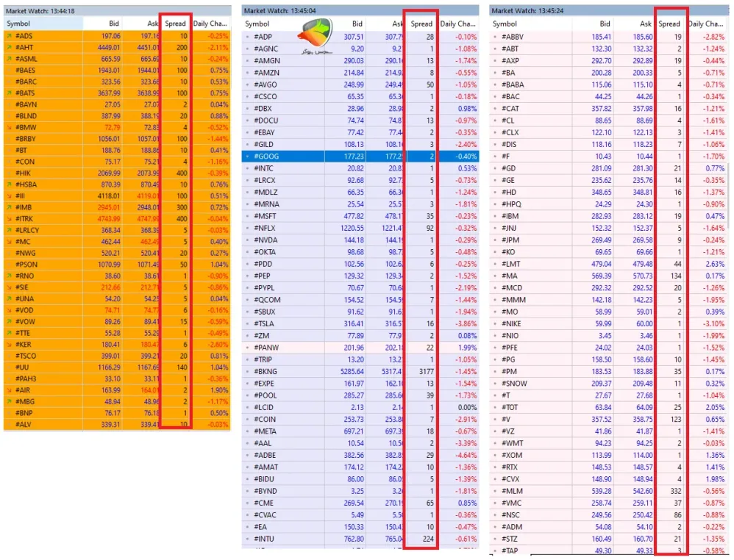734x560 pixels.
Task: Click Spread column header in 13:45:04 panel
Action: [x=421, y=24]
